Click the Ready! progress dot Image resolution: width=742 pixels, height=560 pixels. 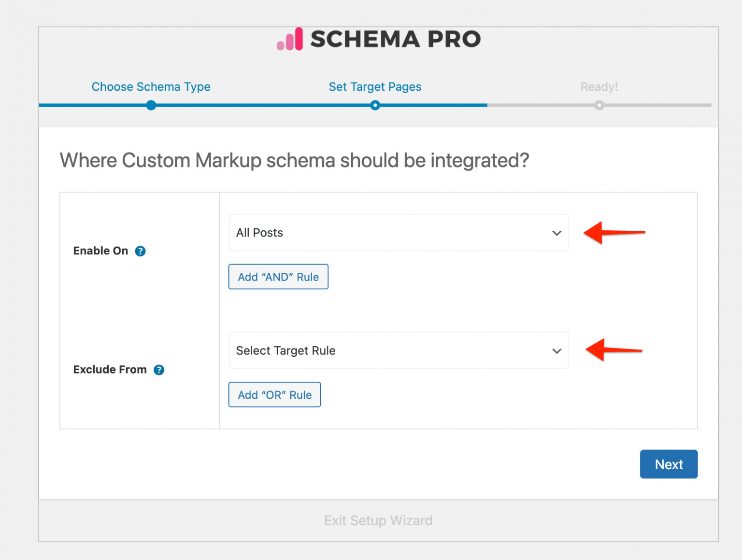pyautogui.click(x=599, y=105)
